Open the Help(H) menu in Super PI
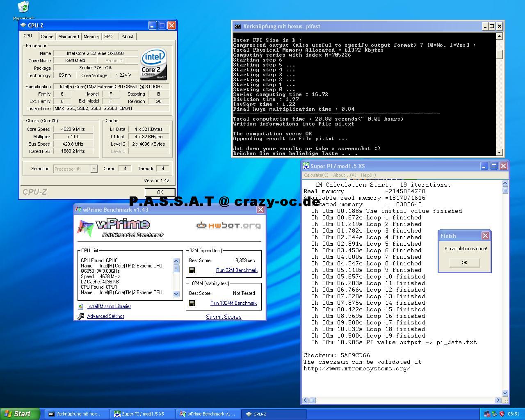The height and width of the screenshot is (420, 525). (x=368, y=175)
